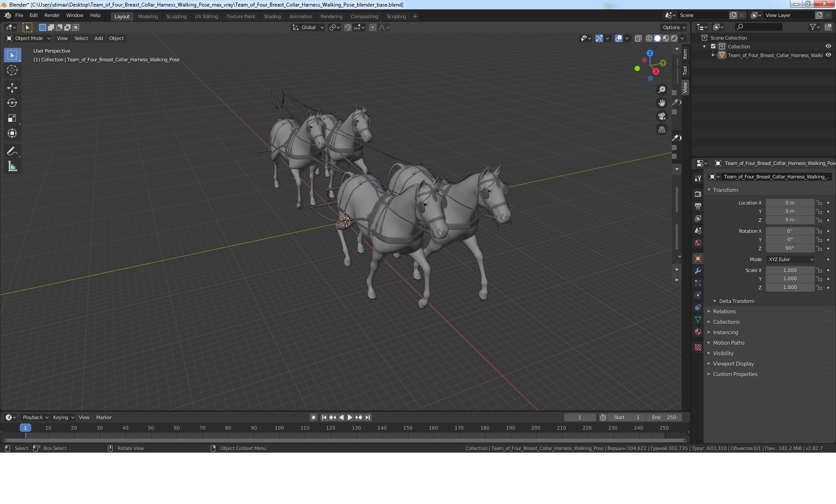The height and width of the screenshot is (504, 836).
Task: Open the Render properties tab icon
Action: tap(698, 194)
